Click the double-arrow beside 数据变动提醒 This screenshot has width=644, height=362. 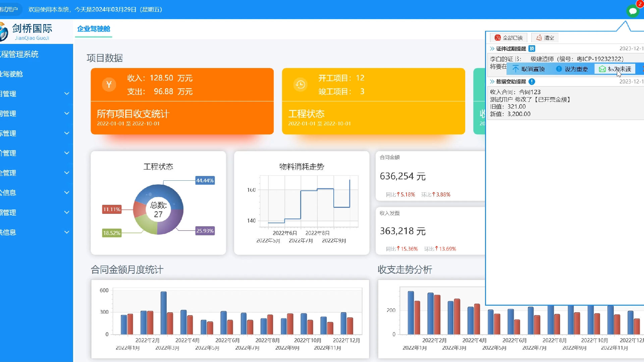pos(492,81)
